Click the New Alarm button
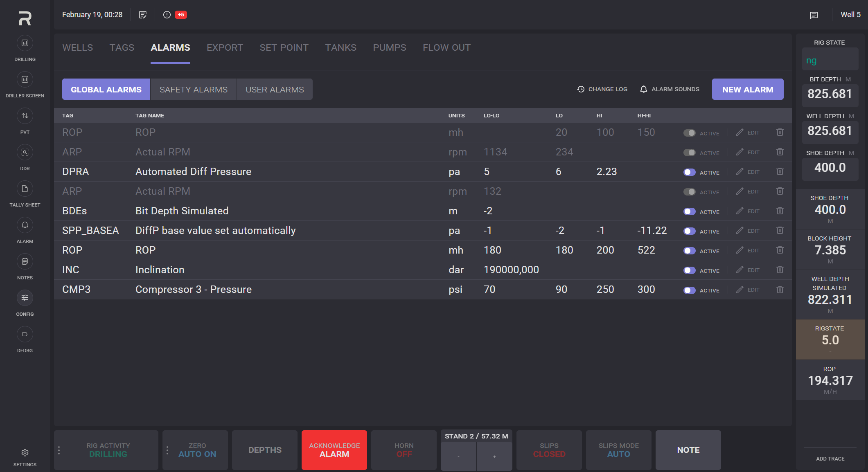Image resolution: width=868 pixels, height=472 pixels. click(x=747, y=90)
